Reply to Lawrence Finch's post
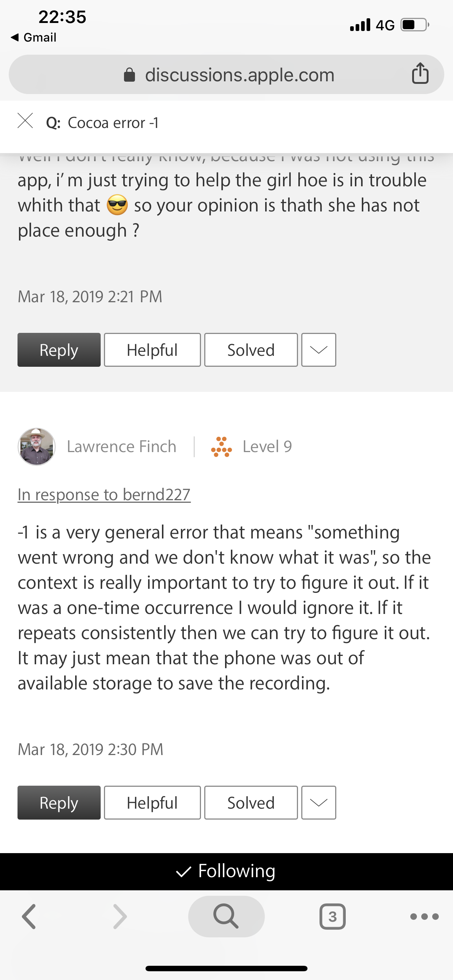This screenshot has height=980, width=453. pos(59,803)
